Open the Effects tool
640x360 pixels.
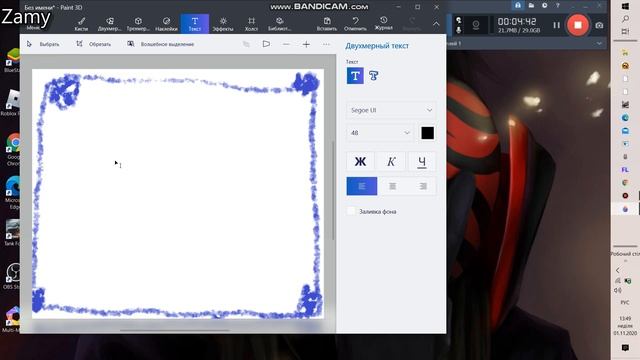point(223,24)
